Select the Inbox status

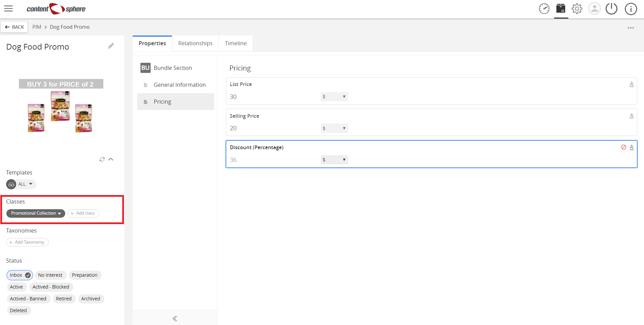click(x=20, y=275)
